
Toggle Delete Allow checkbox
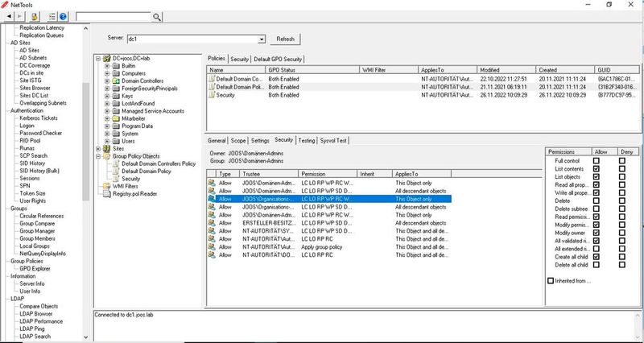click(597, 200)
